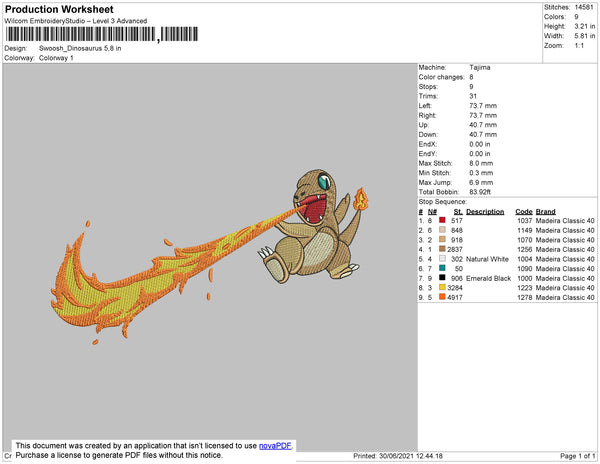The width and height of the screenshot is (600, 464).
Task: Click the Stop Sequence heading
Action: pos(442,202)
